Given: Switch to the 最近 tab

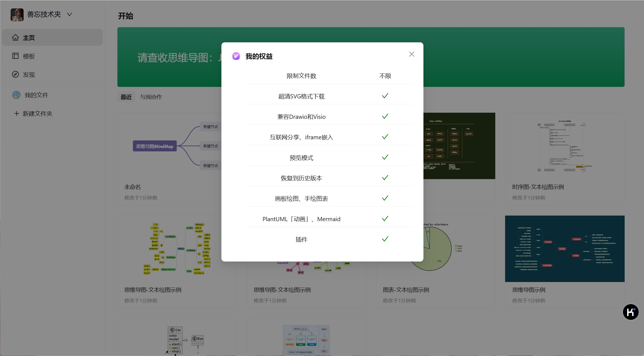Looking at the screenshot, I should coord(126,97).
